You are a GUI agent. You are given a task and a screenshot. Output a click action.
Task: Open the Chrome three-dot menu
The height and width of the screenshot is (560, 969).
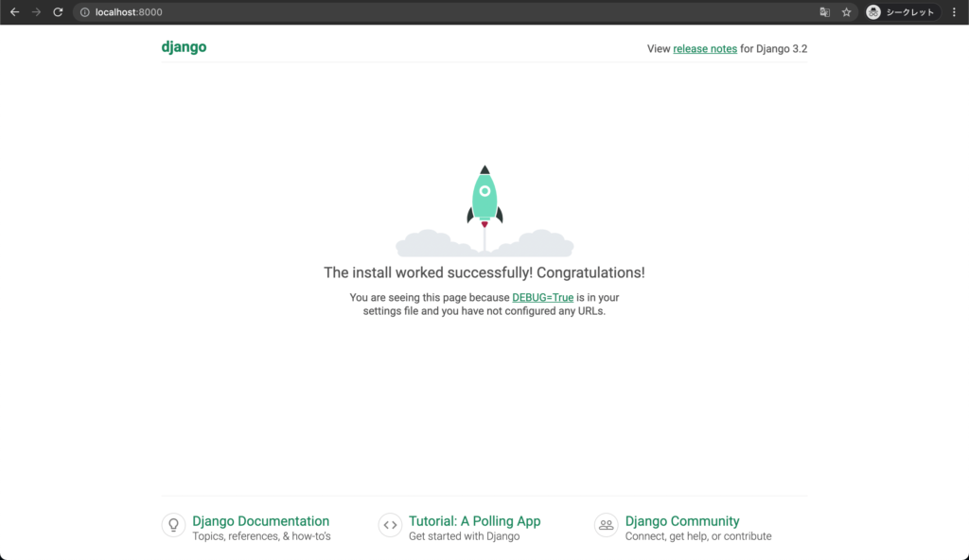tap(954, 12)
